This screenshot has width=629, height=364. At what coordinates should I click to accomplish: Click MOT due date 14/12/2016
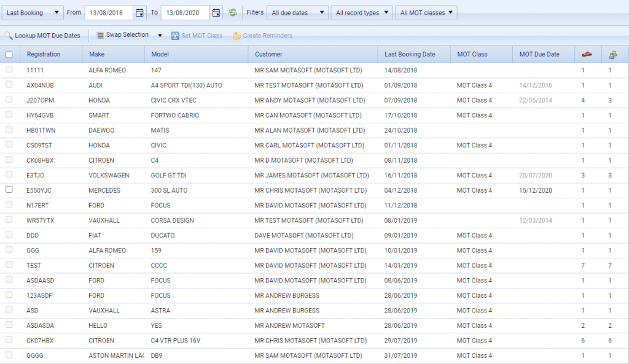[x=536, y=85]
